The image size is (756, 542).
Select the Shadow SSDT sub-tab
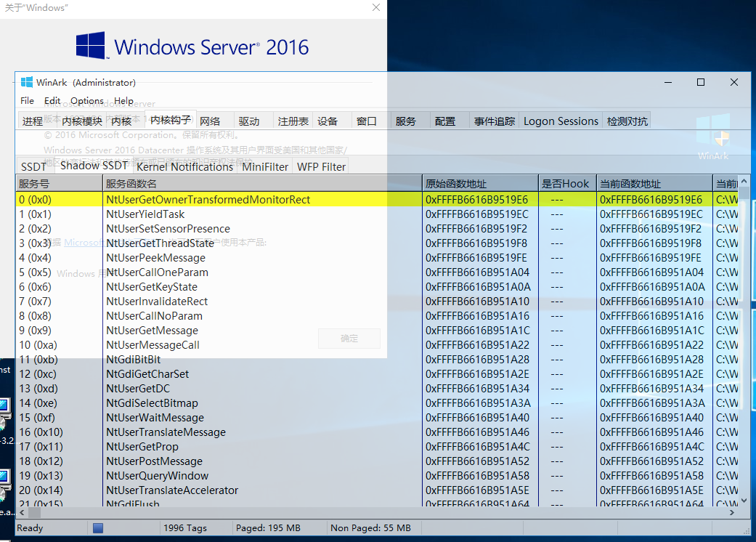[x=94, y=166]
